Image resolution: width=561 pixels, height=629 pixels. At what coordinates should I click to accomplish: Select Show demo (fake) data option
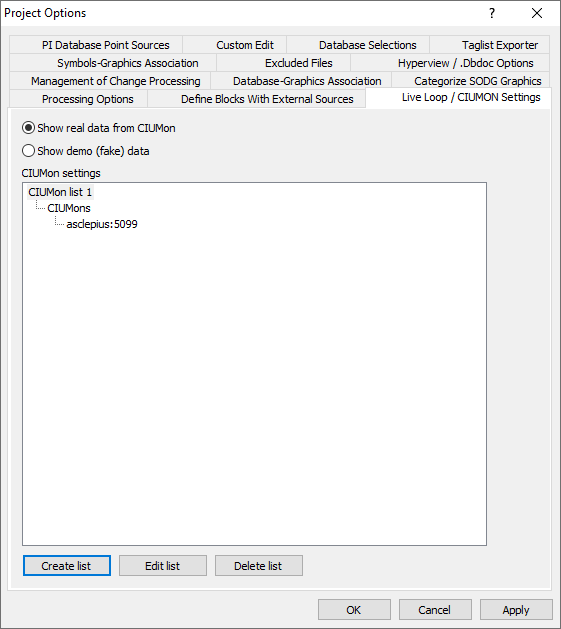(x=85, y=151)
